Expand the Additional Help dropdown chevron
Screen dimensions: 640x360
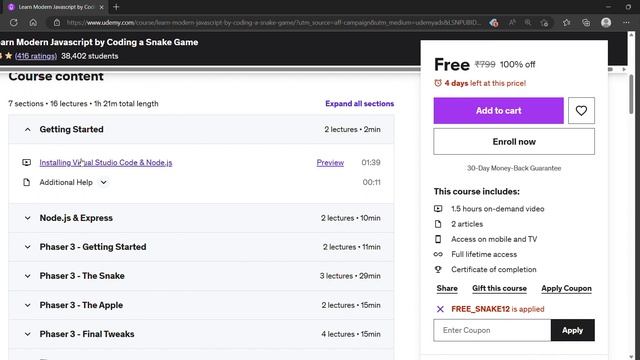coord(104,182)
